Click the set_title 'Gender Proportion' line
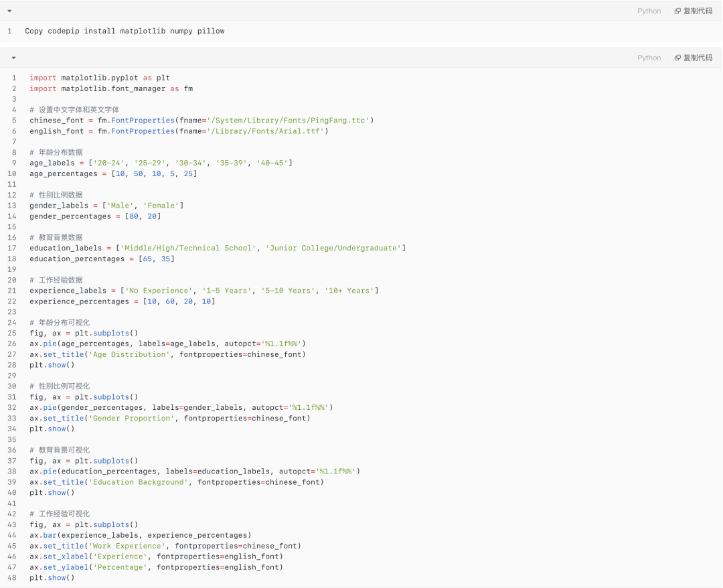 169,419
